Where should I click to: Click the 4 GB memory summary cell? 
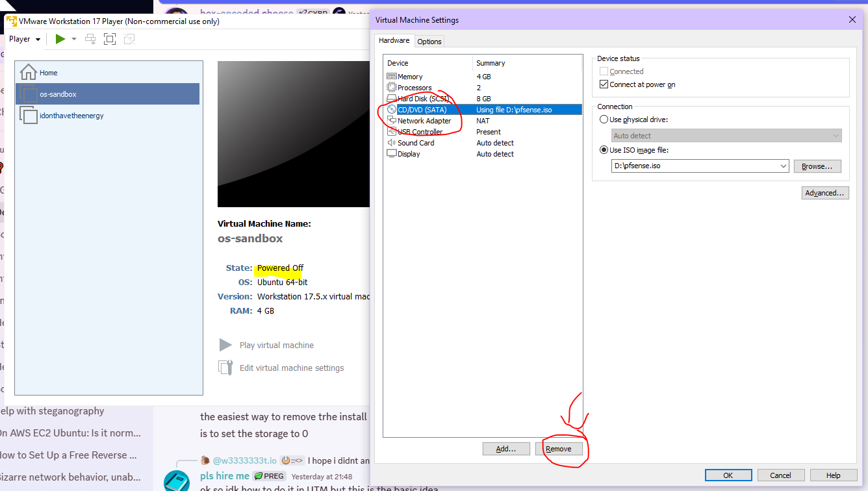coord(483,77)
